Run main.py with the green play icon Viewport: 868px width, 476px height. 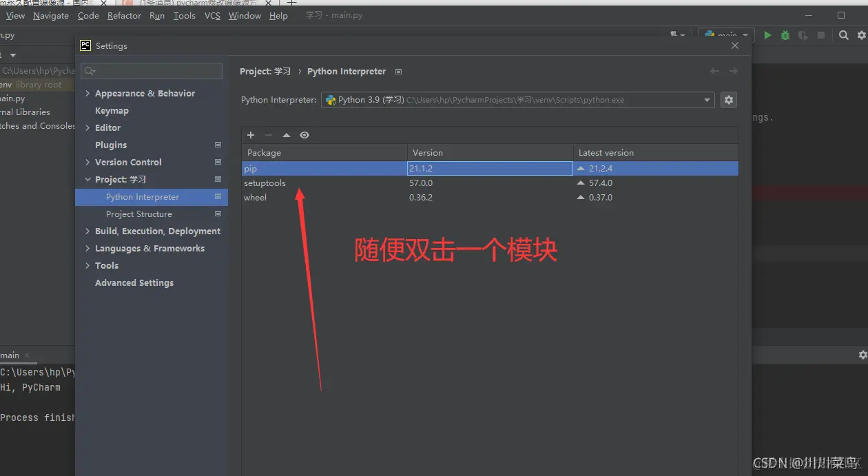767,35
